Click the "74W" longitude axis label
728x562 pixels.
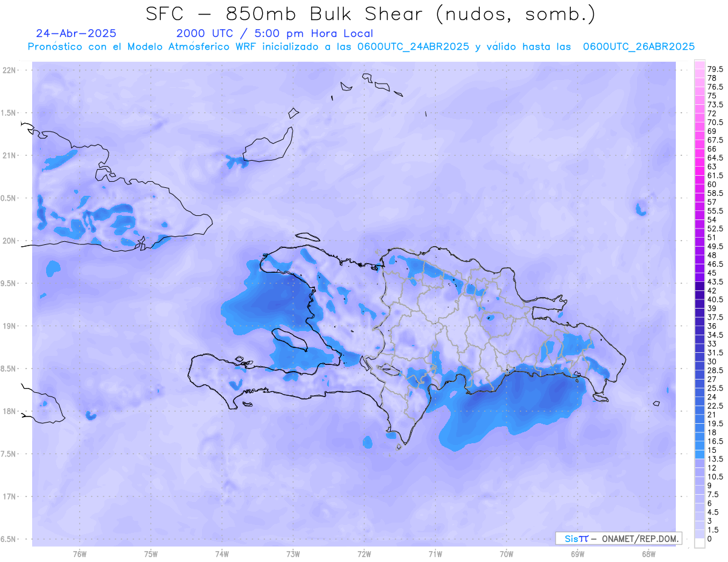coord(221,554)
